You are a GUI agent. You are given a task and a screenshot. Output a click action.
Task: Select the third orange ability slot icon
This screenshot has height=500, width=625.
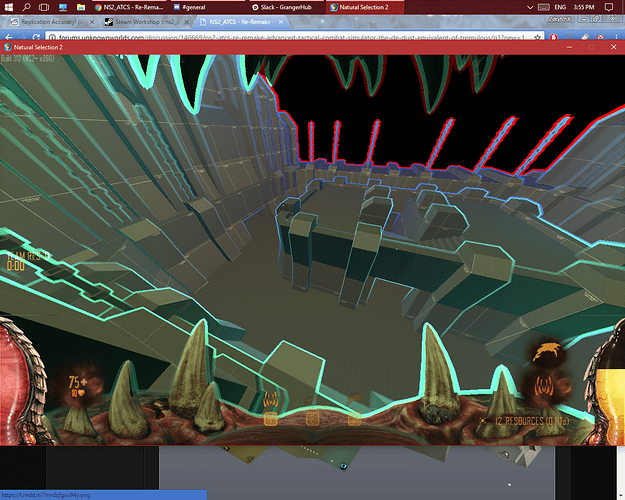click(354, 419)
